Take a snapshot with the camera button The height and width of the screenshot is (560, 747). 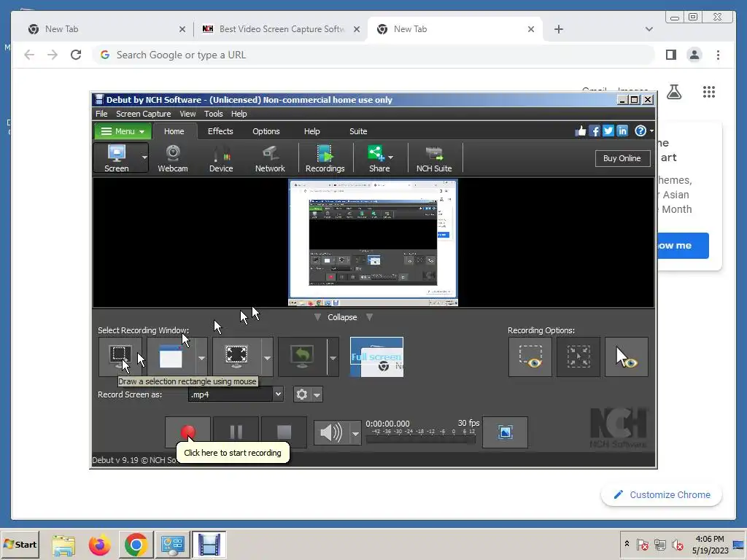[x=505, y=432]
